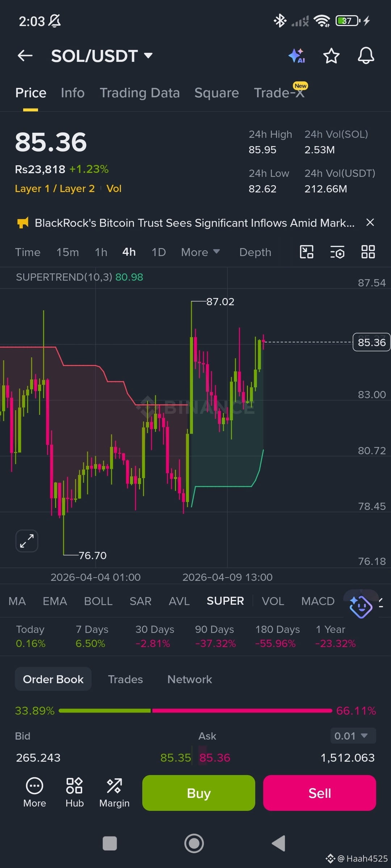Tap the 85.35 bid price
Screen dimensions: 391x868
(176, 758)
